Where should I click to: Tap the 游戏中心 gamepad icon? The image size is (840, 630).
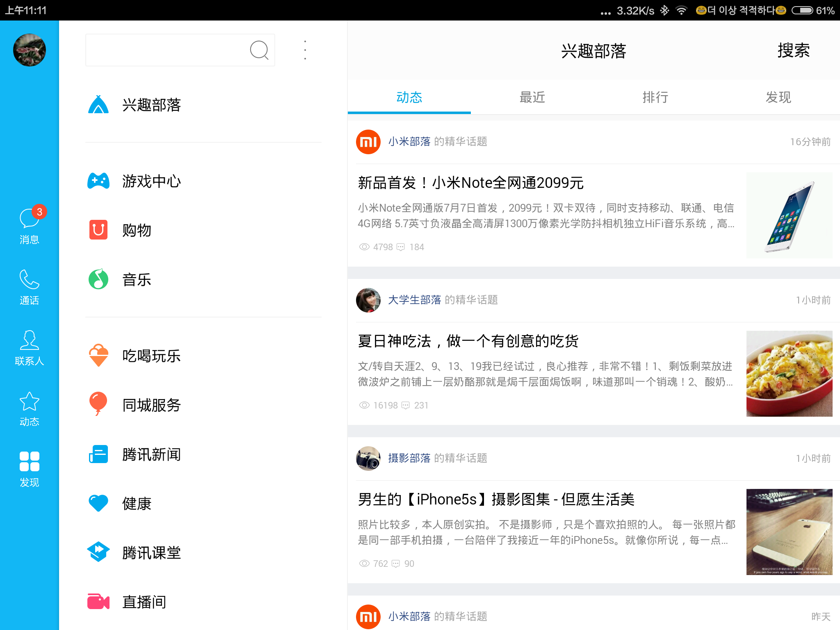pos(98,181)
